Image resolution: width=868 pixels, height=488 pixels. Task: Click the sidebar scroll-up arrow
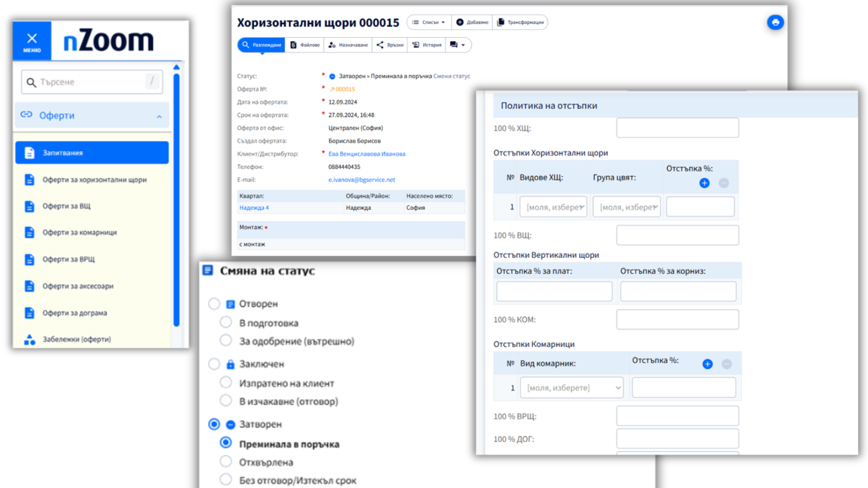click(x=176, y=67)
